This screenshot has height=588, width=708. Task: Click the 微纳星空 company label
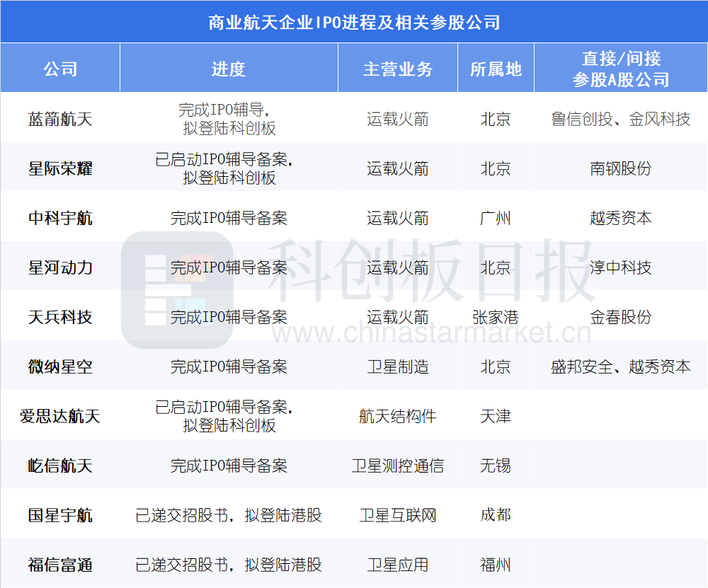coord(60,367)
